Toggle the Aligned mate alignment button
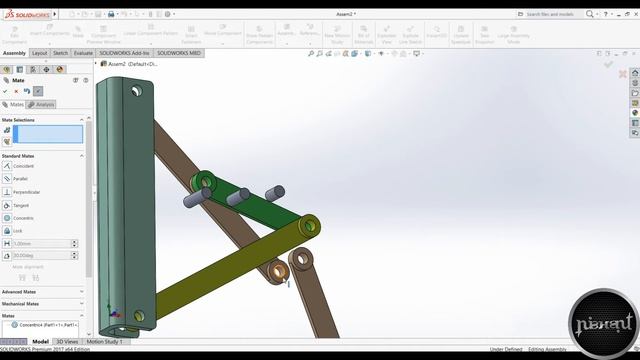Screen dimensions: 640x360 click(x=22, y=278)
